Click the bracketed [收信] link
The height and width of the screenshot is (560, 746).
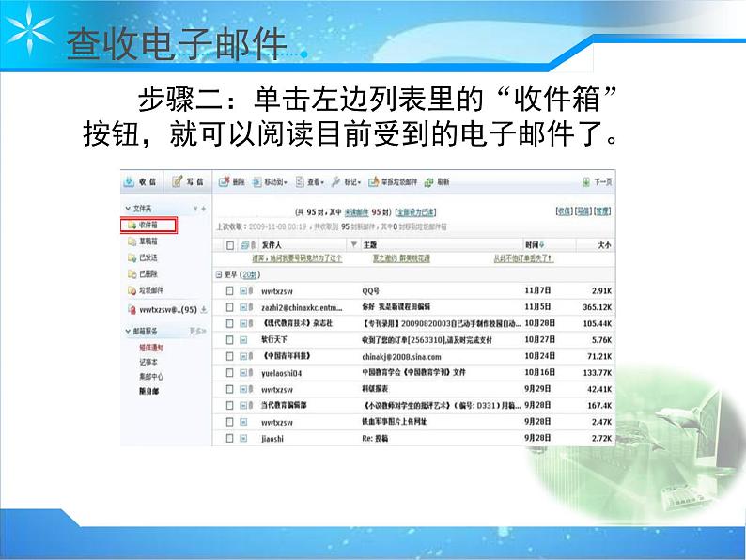565,210
